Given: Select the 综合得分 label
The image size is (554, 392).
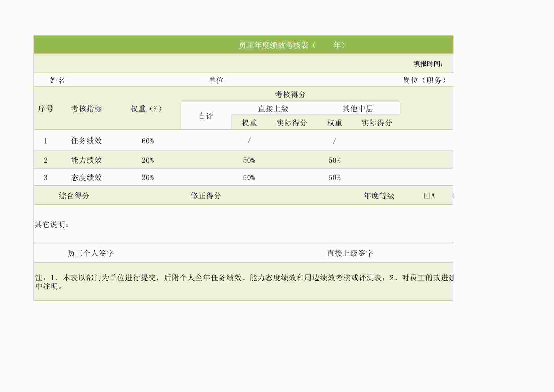Looking at the screenshot, I should (74, 196).
